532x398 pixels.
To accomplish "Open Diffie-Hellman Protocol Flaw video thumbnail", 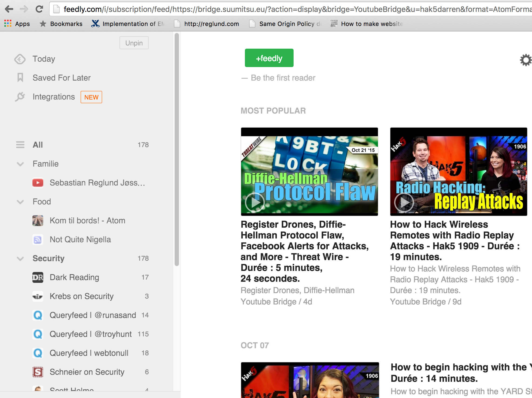I will point(310,172).
